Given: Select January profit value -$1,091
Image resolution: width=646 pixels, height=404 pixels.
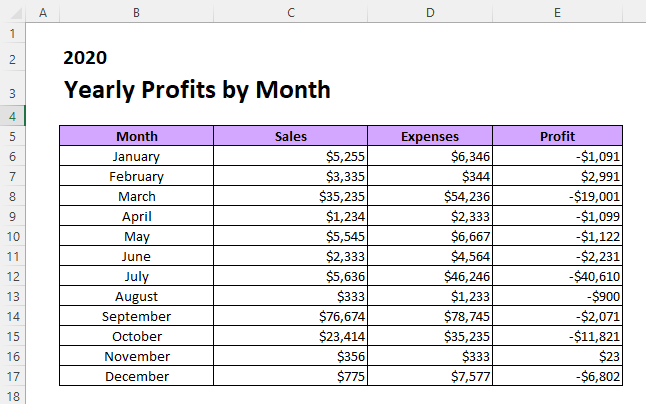Looking at the screenshot, I should [557, 156].
